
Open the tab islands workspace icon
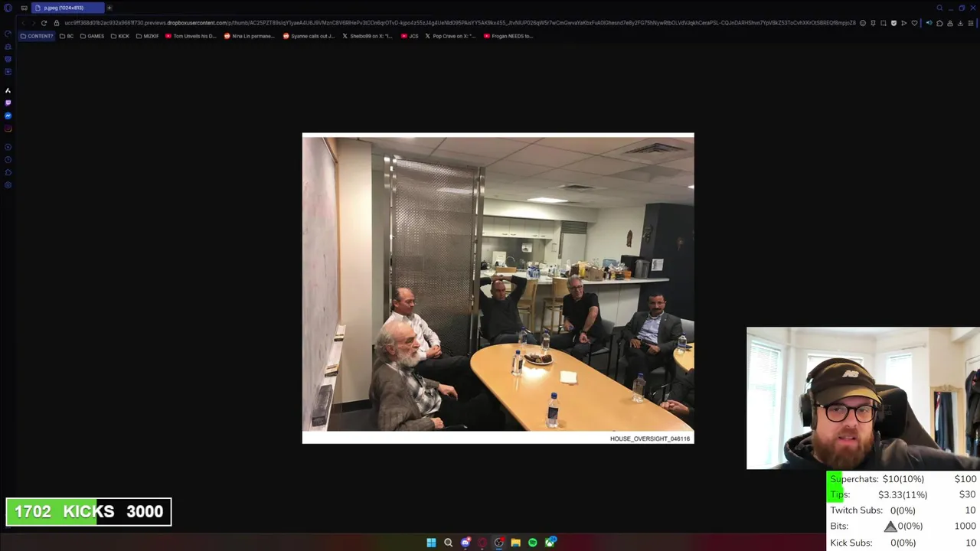24,8
